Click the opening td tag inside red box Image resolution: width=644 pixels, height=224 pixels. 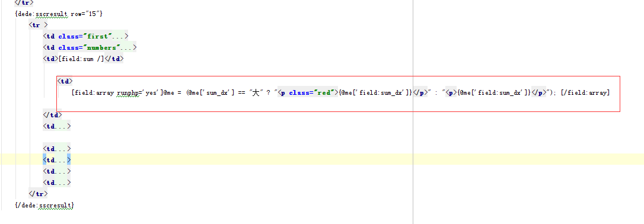(65, 81)
